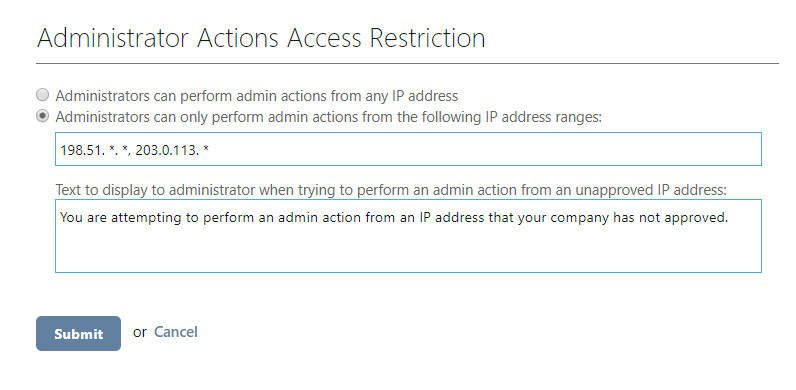Click the empty space right of IP ranges text

[485, 149]
